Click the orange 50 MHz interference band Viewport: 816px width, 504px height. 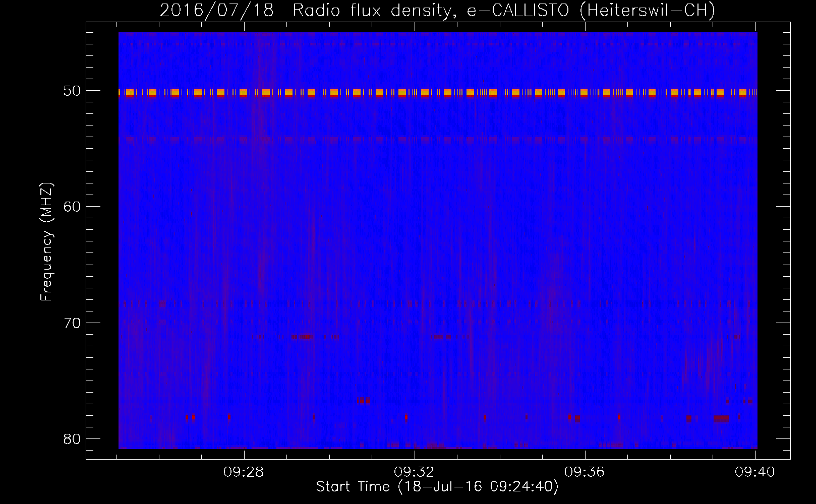click(x=438, y=92)
